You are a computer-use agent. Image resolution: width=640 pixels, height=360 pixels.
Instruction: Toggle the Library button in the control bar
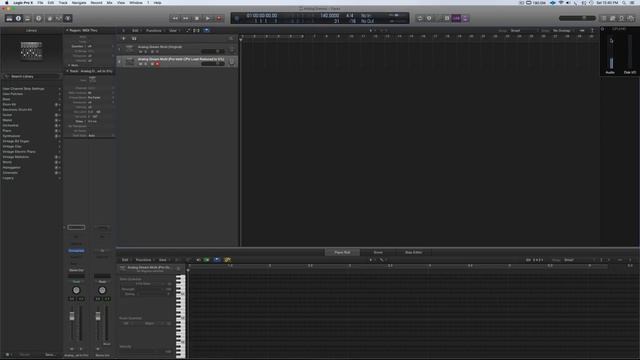tap(9, 18)
